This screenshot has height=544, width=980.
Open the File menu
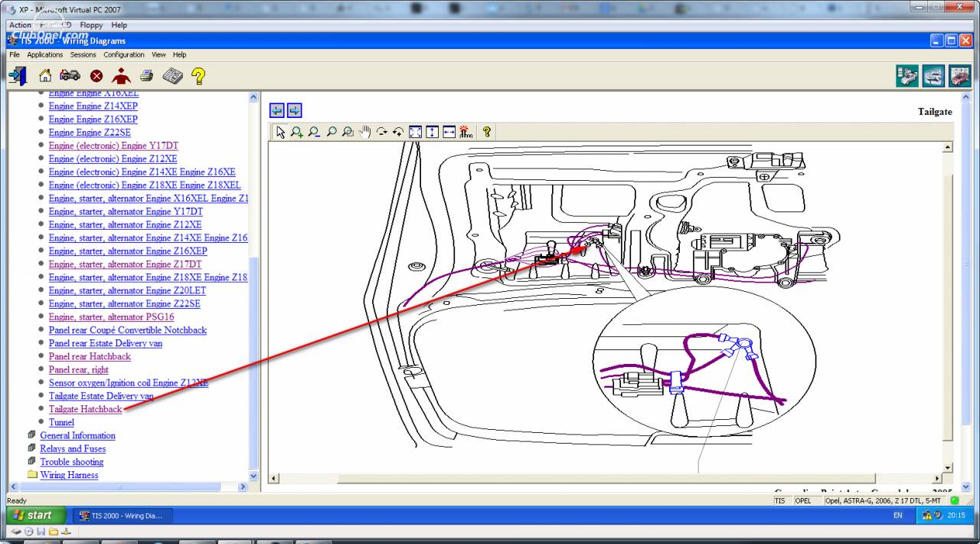point(15,54)
